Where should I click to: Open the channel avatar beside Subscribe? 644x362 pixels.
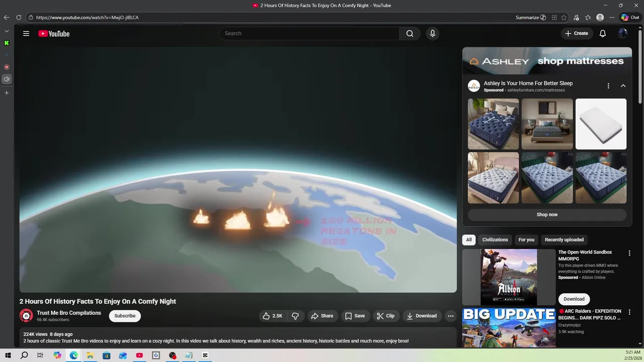(26, 316)
